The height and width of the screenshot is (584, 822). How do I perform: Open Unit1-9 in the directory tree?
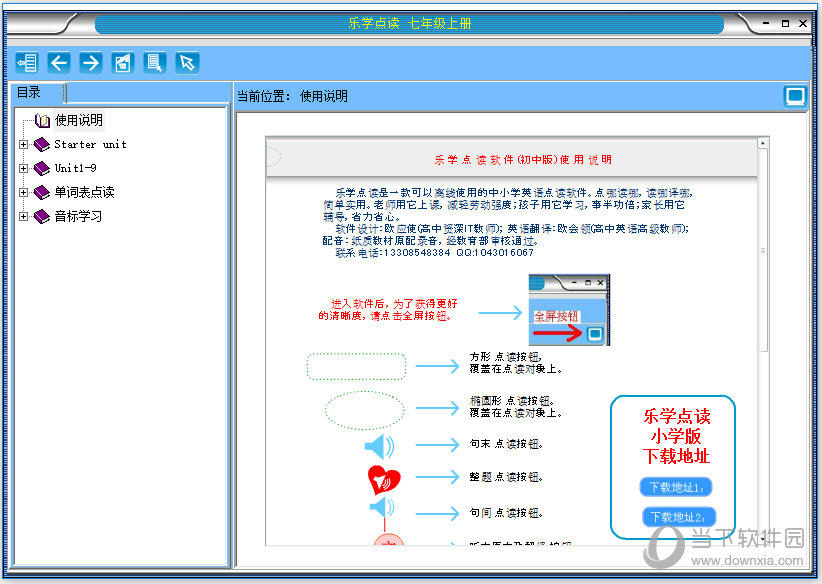point(75,168)
